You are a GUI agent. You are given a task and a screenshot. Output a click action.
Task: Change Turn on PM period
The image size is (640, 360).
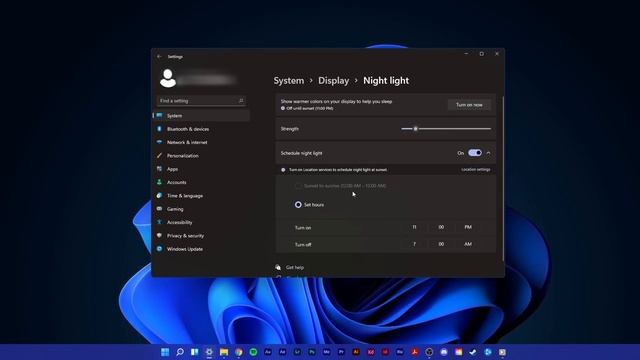(x=468, y=227)
